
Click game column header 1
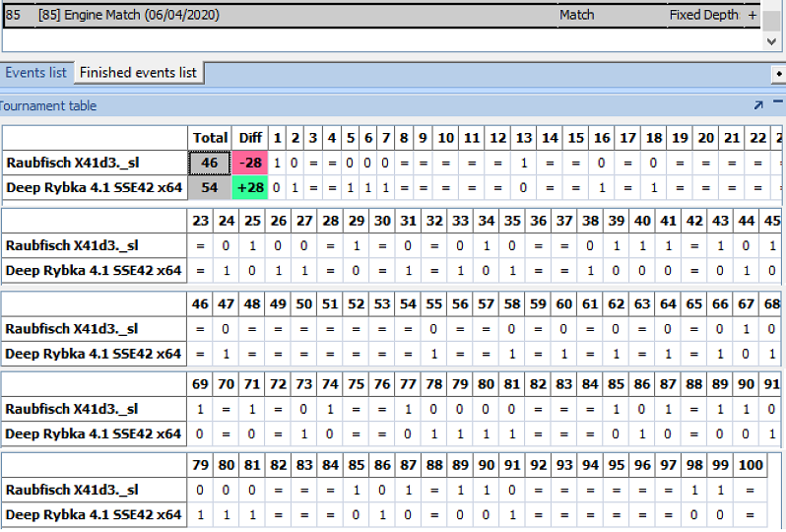(x=277, y=138)
